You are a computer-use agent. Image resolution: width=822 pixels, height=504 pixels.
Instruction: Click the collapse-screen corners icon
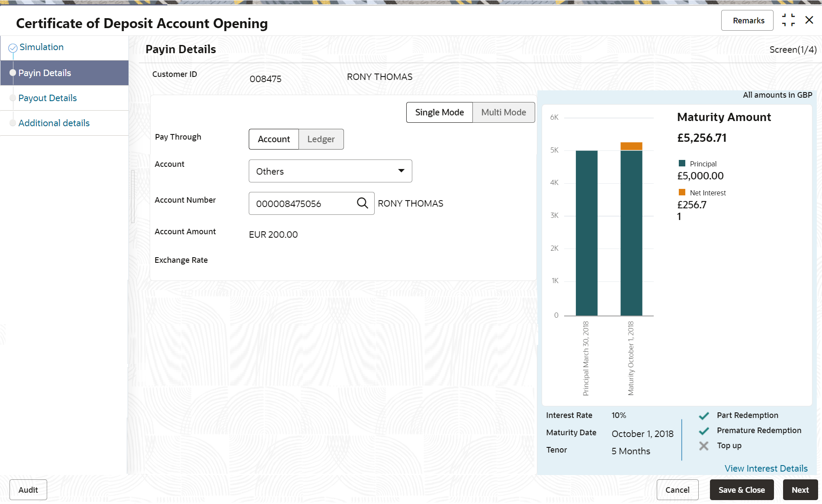[788, 20]
